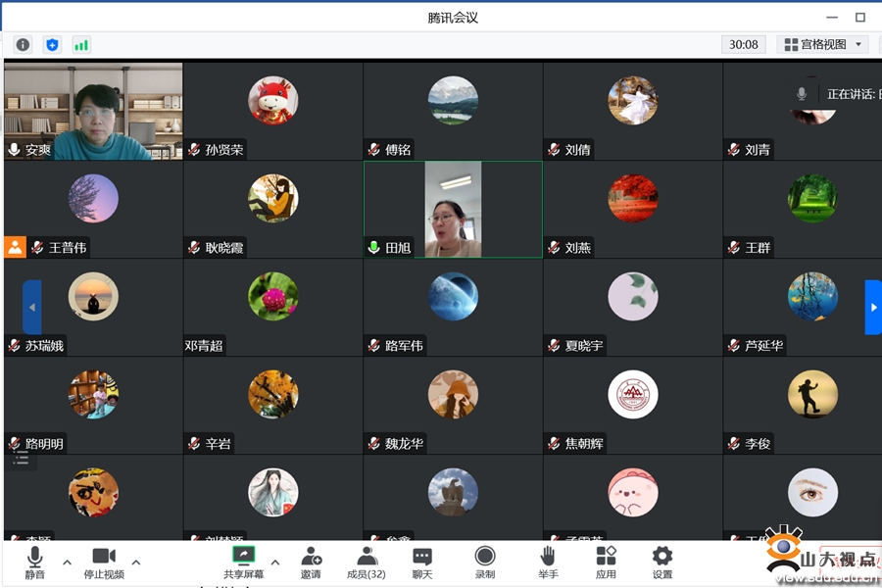Click muted microphone icon beside 焦朝辉

pos(554,443)
